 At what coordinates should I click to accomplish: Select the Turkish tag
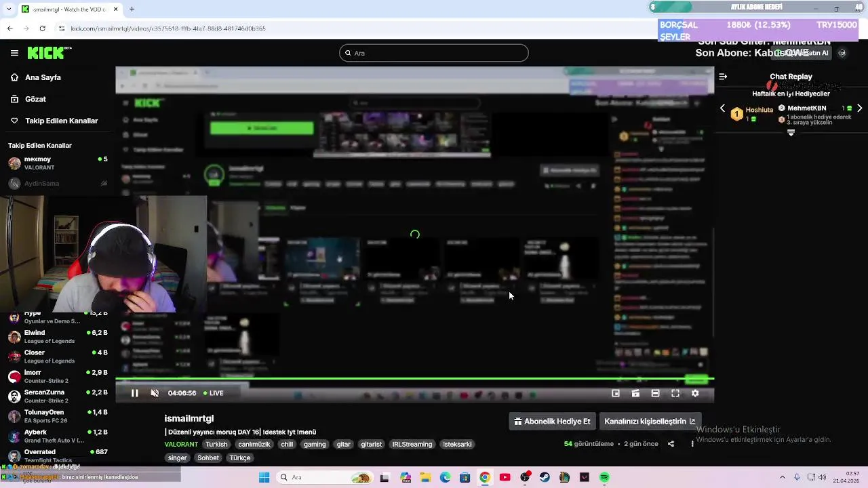pos(216,445)
